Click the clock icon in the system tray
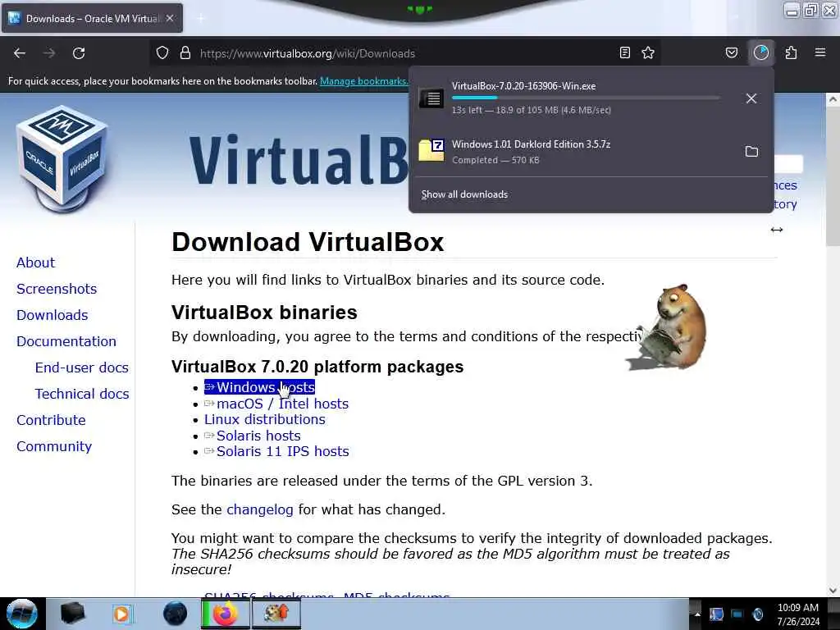840x630 pixels. coord(757,614)
